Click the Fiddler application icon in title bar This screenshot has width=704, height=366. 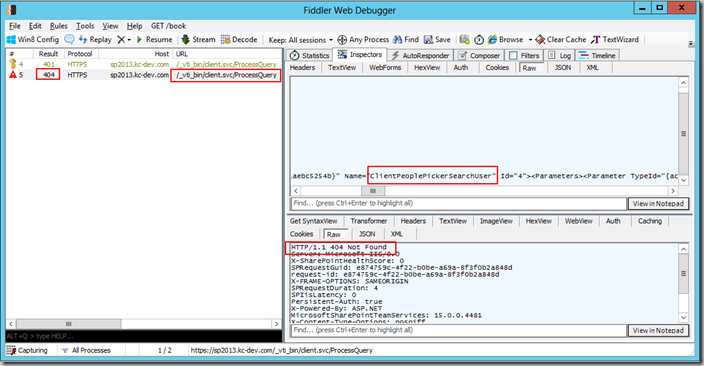(x=12, y=10)
